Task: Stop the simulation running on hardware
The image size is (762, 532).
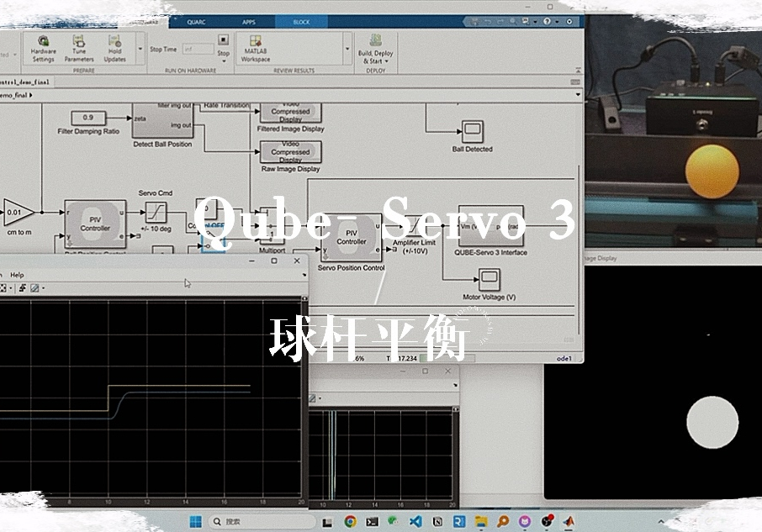Action: pos(223,40)
